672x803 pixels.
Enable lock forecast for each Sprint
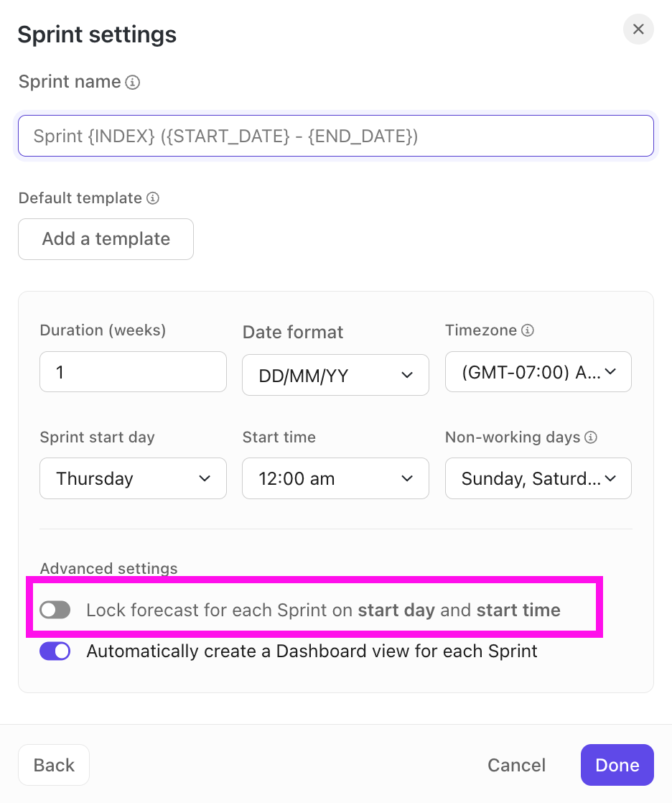(x=55, y=610)
